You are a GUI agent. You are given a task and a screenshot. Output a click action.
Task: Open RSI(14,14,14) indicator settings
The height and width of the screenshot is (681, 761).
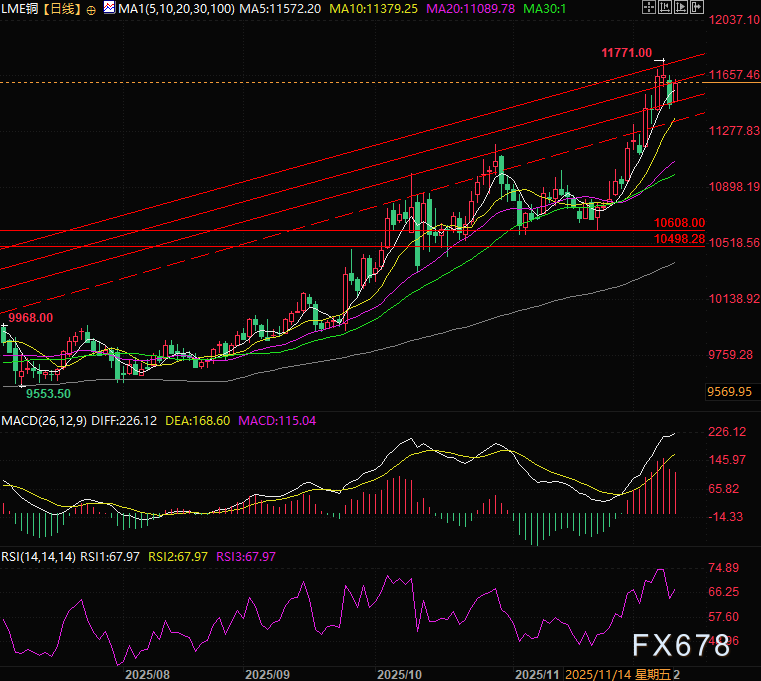click(39, 557)
